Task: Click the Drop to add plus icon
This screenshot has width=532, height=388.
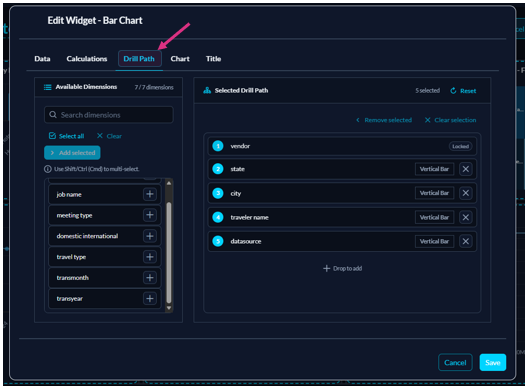Action: [326, 268]
